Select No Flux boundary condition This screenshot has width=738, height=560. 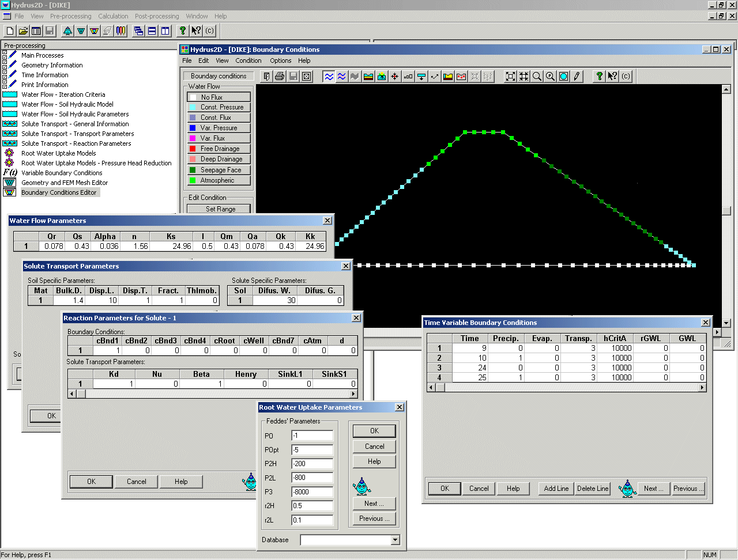pyautogui.click(x=219, y=97)
